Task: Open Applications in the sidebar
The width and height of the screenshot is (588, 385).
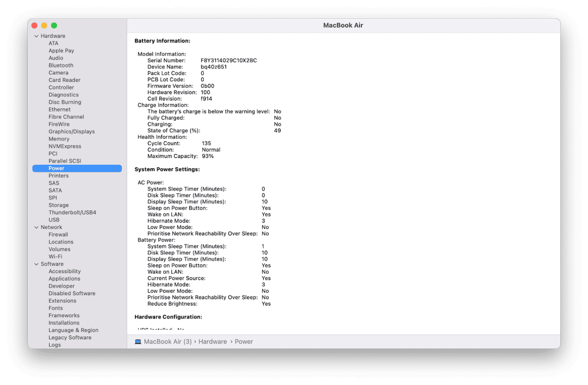Action: (64, 279)
